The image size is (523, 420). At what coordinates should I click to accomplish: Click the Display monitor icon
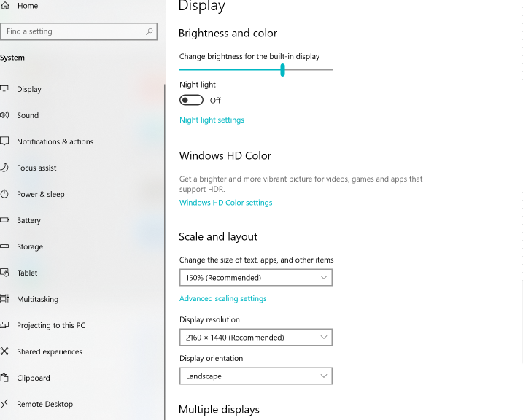coord(4,89)
